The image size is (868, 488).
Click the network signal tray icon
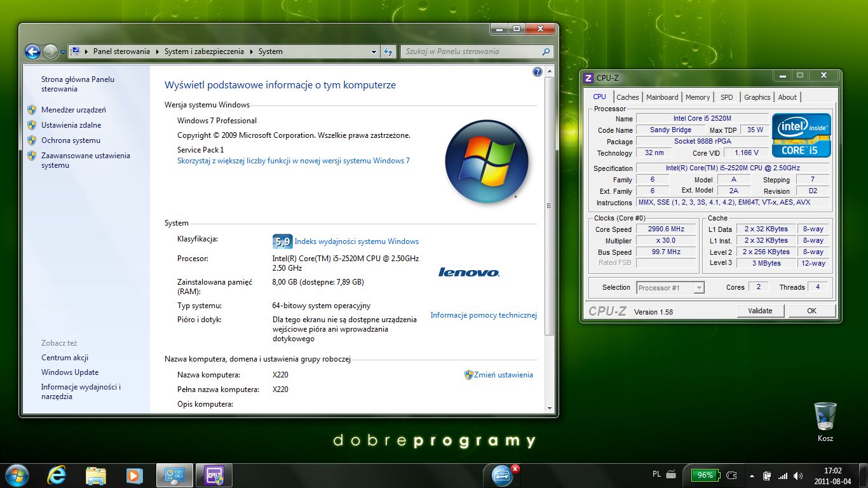[783, 475]
